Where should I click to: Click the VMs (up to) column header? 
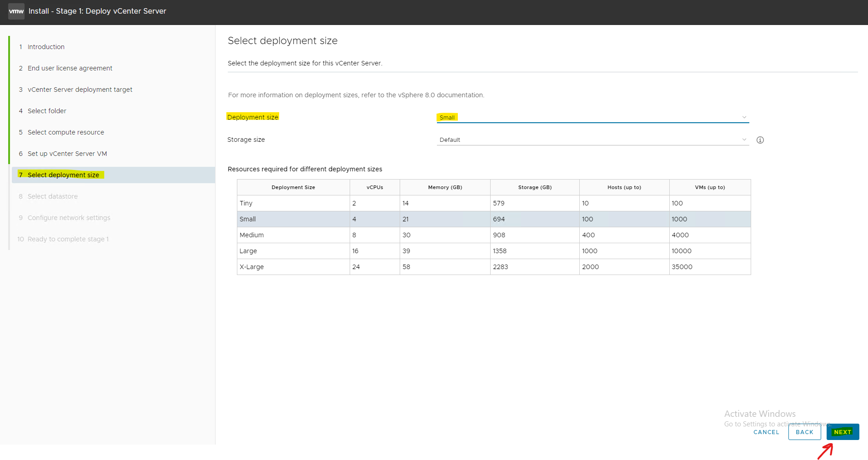[710, 187]
